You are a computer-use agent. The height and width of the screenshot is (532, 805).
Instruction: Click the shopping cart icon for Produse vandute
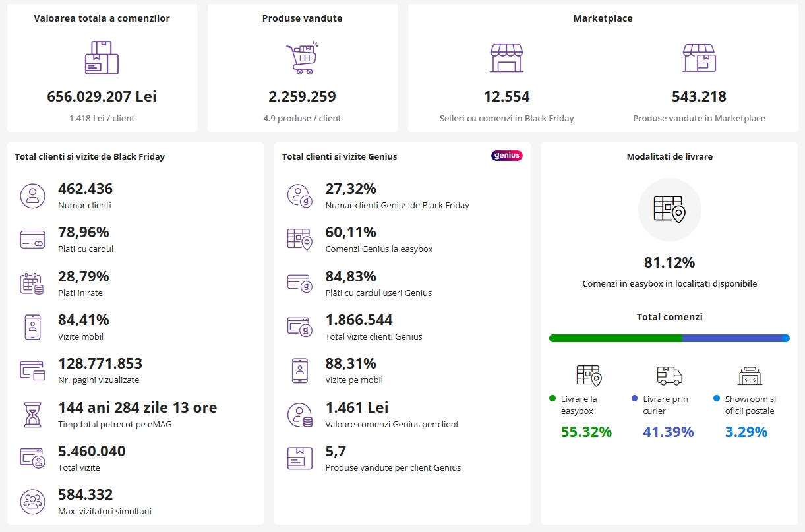click(302, 58)
